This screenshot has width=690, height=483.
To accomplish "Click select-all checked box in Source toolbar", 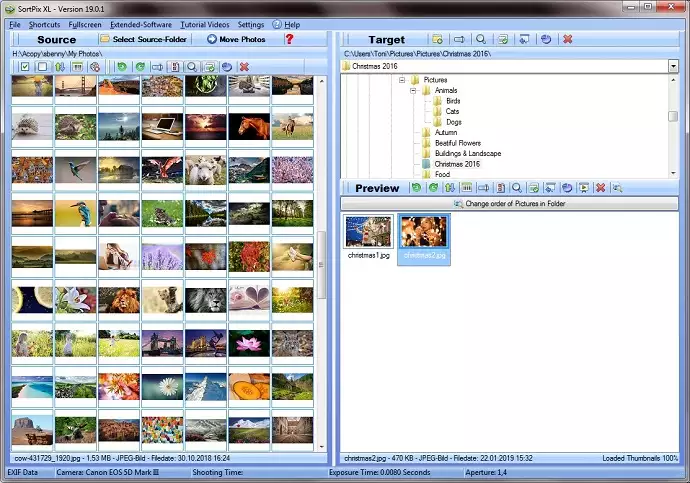I will click(24, 67).
